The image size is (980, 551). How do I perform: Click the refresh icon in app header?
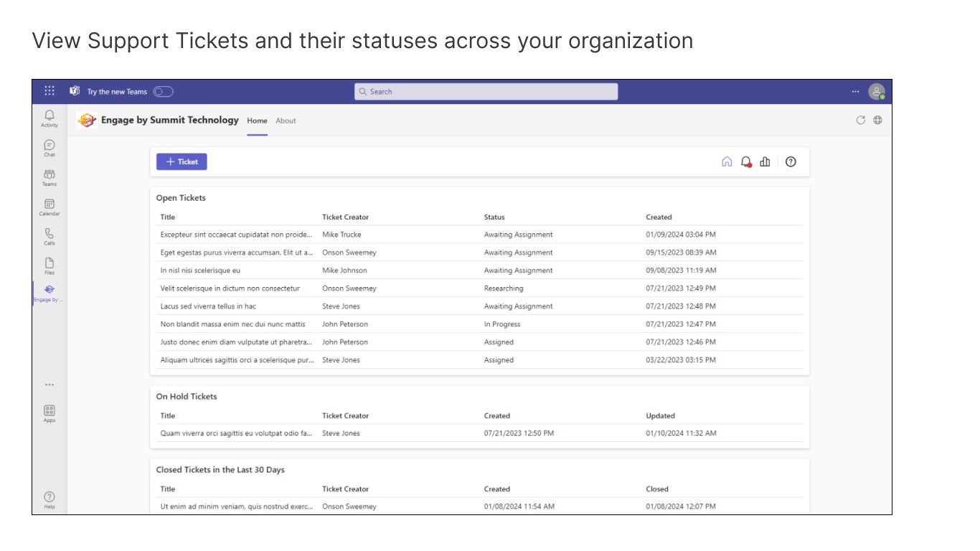point(861,121)
